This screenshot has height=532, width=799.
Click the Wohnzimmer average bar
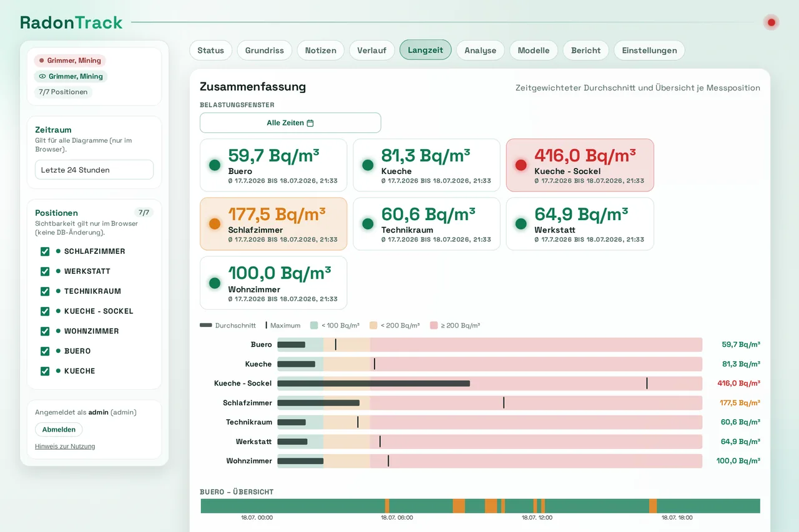tap(300, 461)
